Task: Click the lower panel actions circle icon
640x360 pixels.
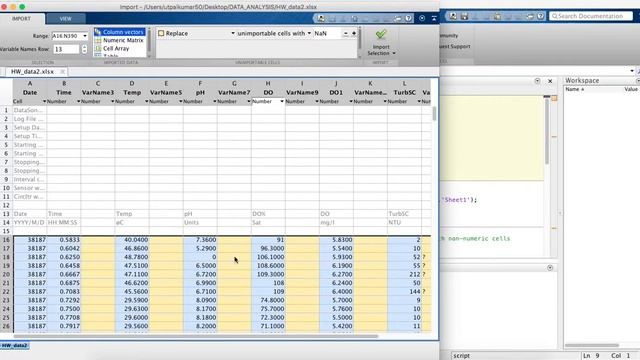Action: (x=550, y=268)
